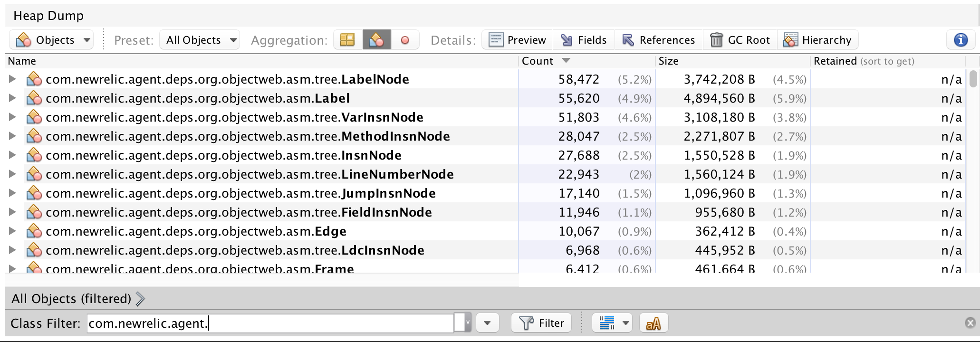Sort by the Name column header
The height and width of the screenshot is (342, 980).
[261, 61]
